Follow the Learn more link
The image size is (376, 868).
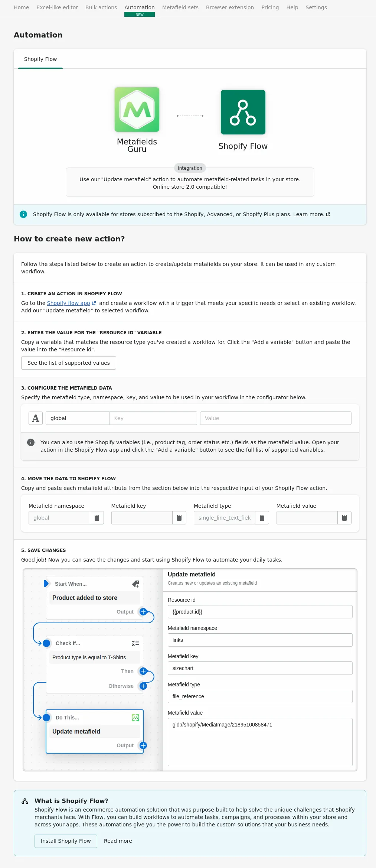312,214
